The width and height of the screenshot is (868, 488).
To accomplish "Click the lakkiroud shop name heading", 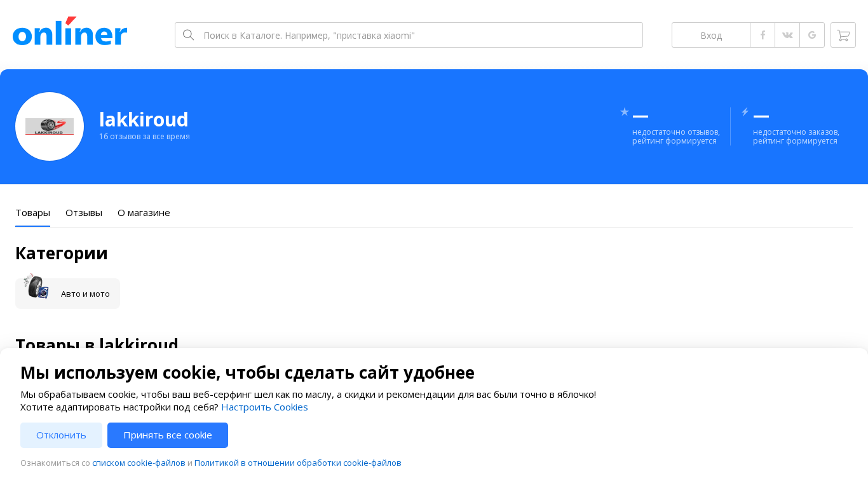I will (x=144, y=119).
